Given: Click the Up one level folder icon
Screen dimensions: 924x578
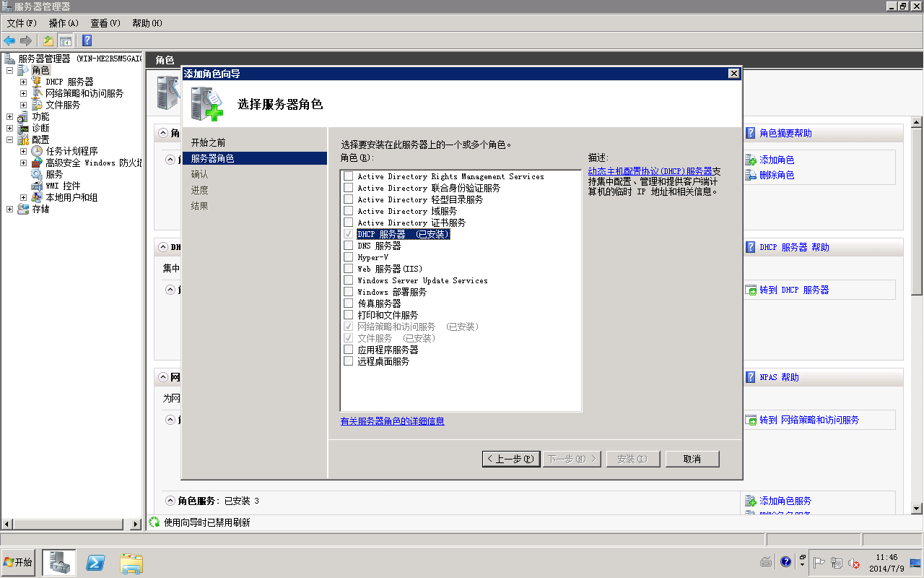Looking at the screenshot, I should (48, 40).
